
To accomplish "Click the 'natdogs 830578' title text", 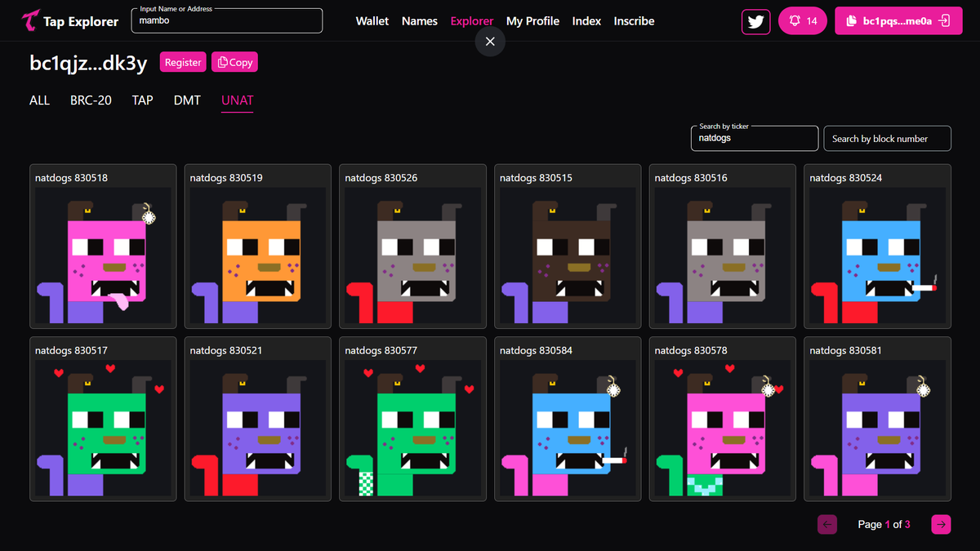I will (691, 350).
